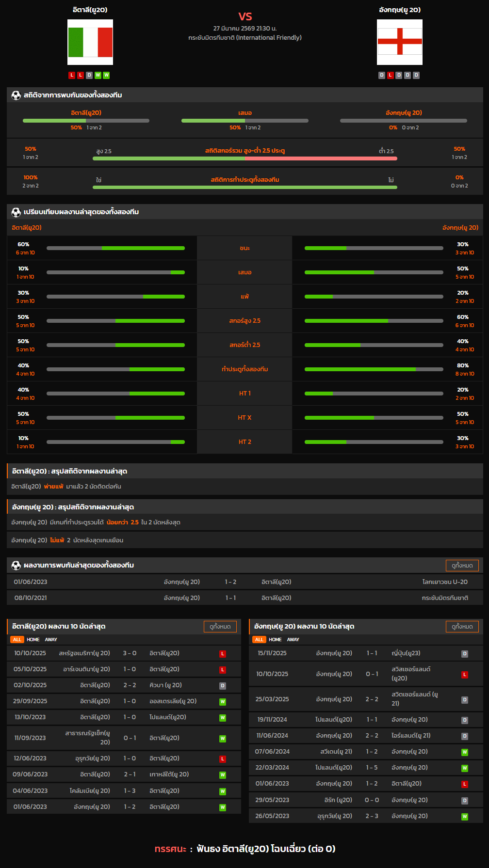Click the Italy U20 flag image

(90, 42)
